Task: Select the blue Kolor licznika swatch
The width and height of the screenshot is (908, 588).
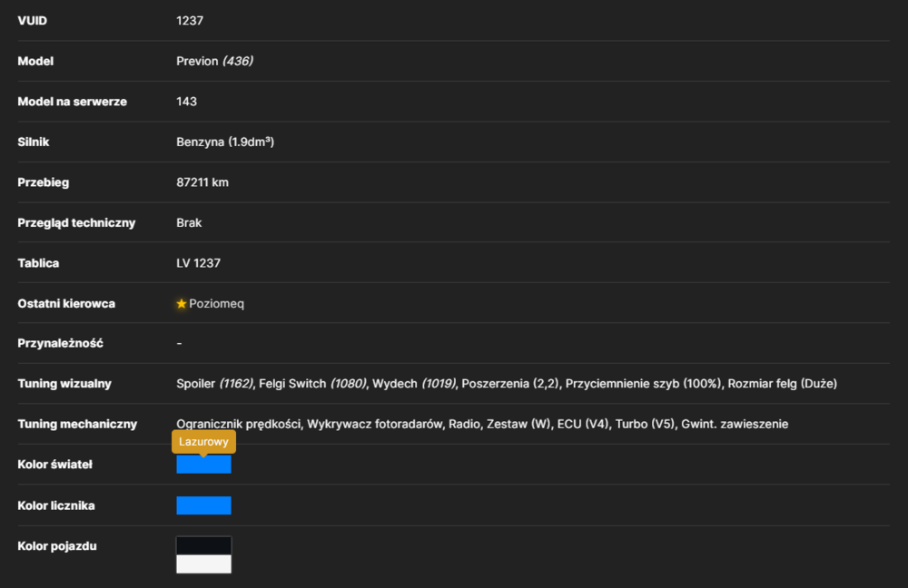Action: 203,505
